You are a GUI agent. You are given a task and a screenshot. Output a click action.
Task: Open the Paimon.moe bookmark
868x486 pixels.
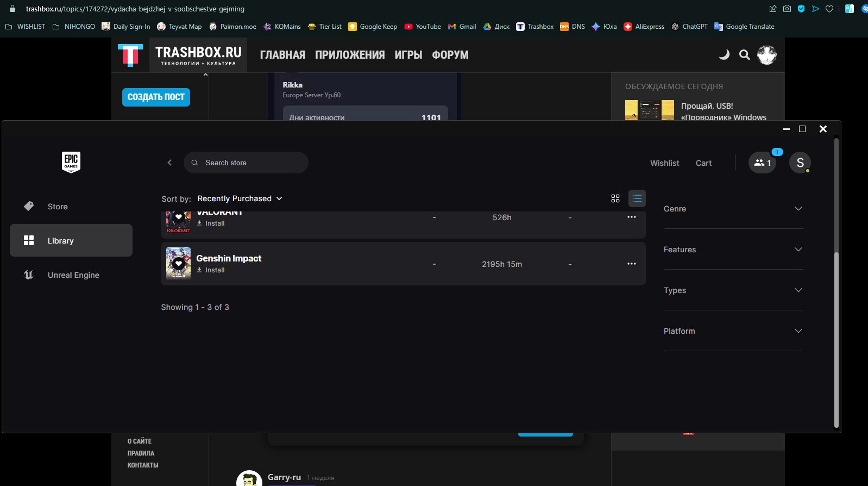coord(232,27)
